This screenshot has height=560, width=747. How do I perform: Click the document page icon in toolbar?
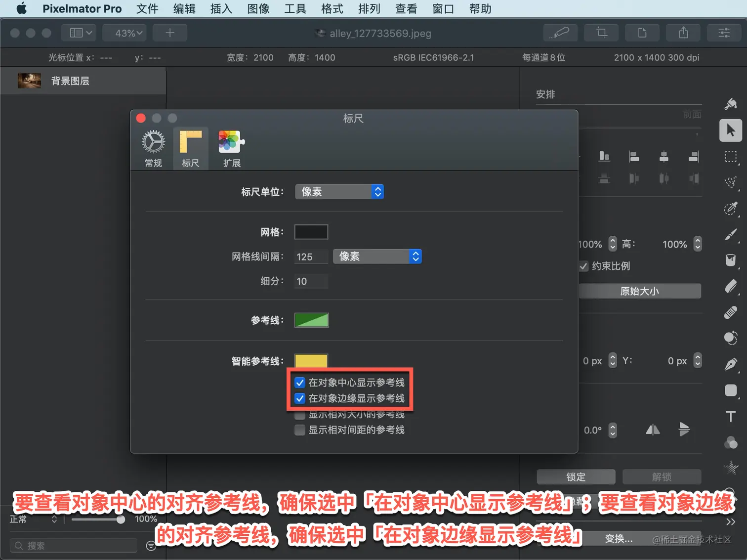point(642,33)
